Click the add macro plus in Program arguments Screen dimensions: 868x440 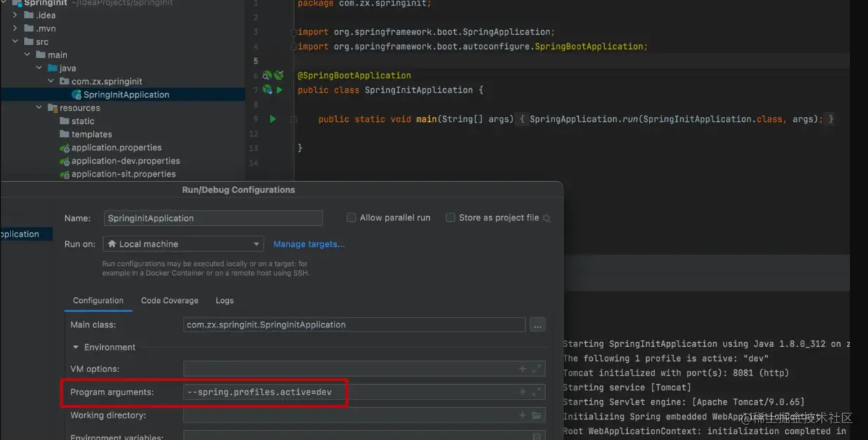(x=522, y=392)
